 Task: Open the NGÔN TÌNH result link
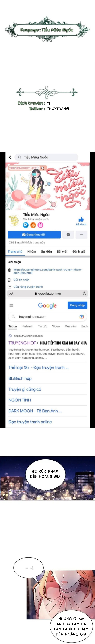(x=20, y=400)
